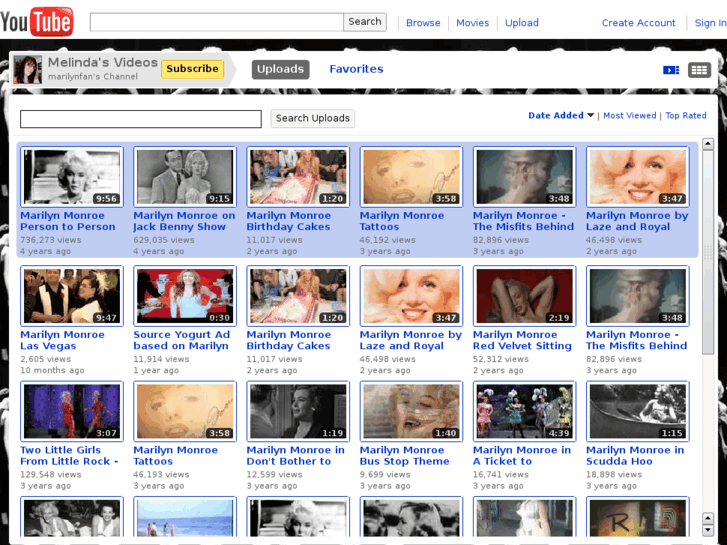
Task: Open the Favorites tab
Action: click(x=356, y=69)
